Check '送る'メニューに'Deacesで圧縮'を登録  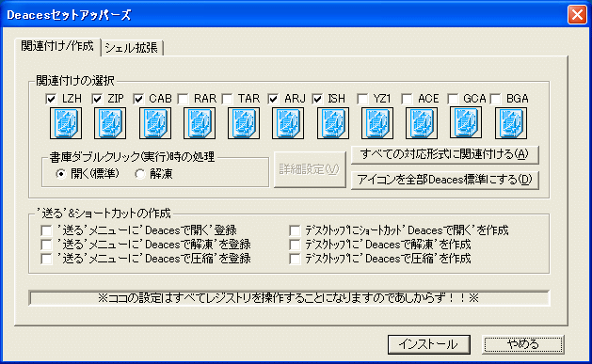point(46,259)
